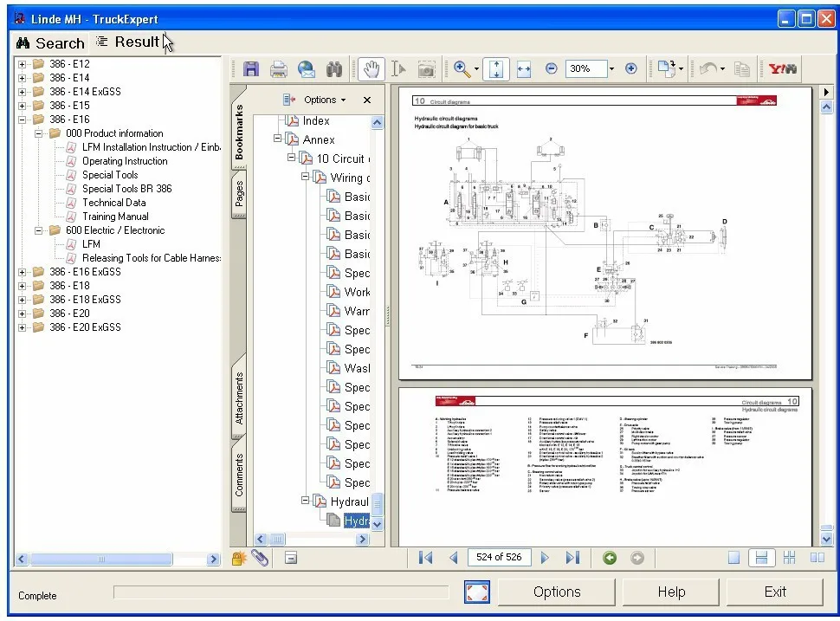
Task: Open Special Tools BR 386 document
Action: pyautogui.click(x=127, y=189)
